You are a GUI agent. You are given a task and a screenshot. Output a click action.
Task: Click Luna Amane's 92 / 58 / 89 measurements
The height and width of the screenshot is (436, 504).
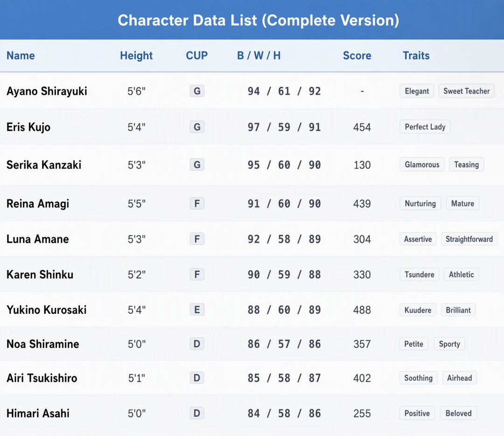[x=284, y=239]
